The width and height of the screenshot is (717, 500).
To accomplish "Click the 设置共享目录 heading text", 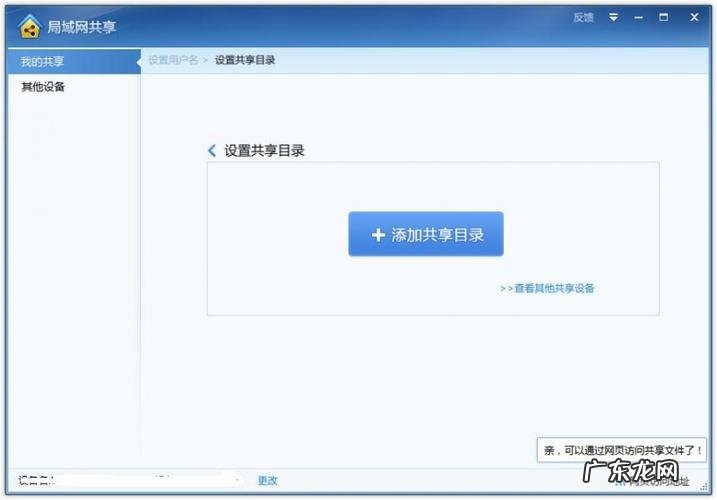I will pos(264,151).
